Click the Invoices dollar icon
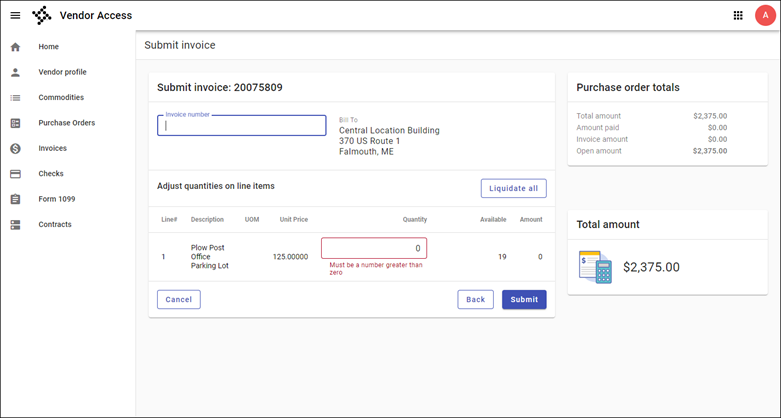This screenshot has height=418, width=781. point(15,149)
